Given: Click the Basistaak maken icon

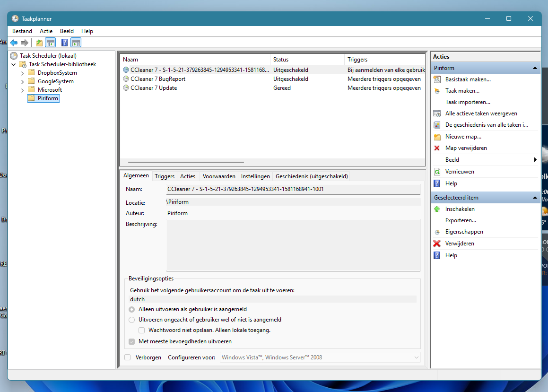Looking at the screenshot, I should pyautogui.click(x=437, y=79).
